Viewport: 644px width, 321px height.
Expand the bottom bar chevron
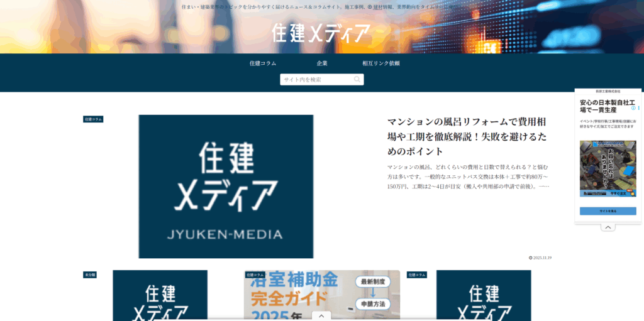[321, 316]
